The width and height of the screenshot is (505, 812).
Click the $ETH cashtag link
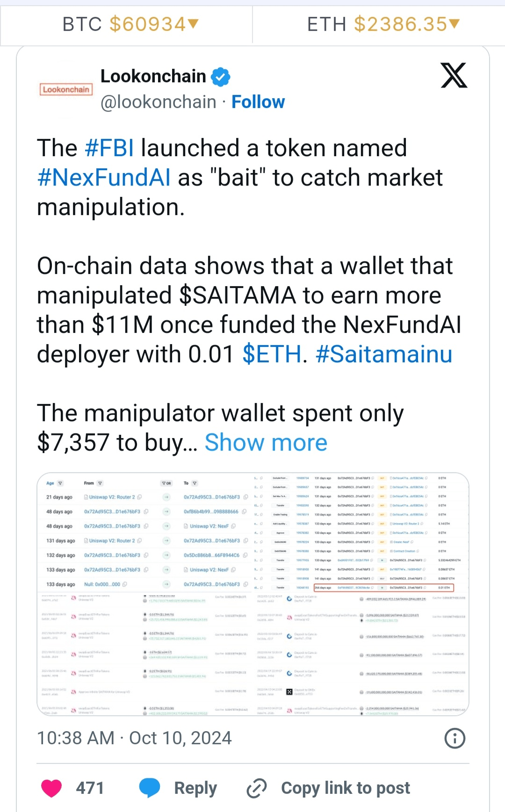click(x=272, y=354)
